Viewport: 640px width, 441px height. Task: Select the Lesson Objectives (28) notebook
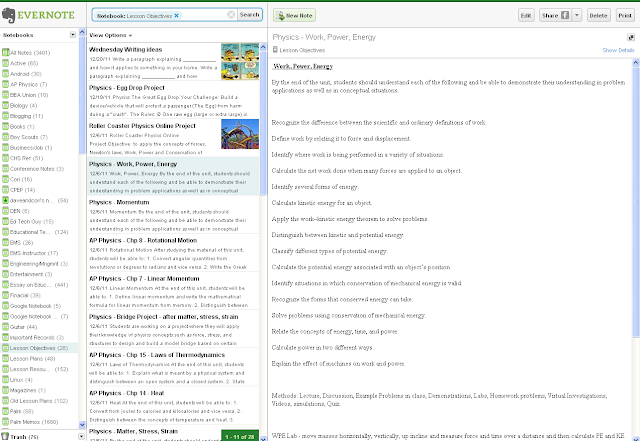pyautogui.click(x=39, y=348)
